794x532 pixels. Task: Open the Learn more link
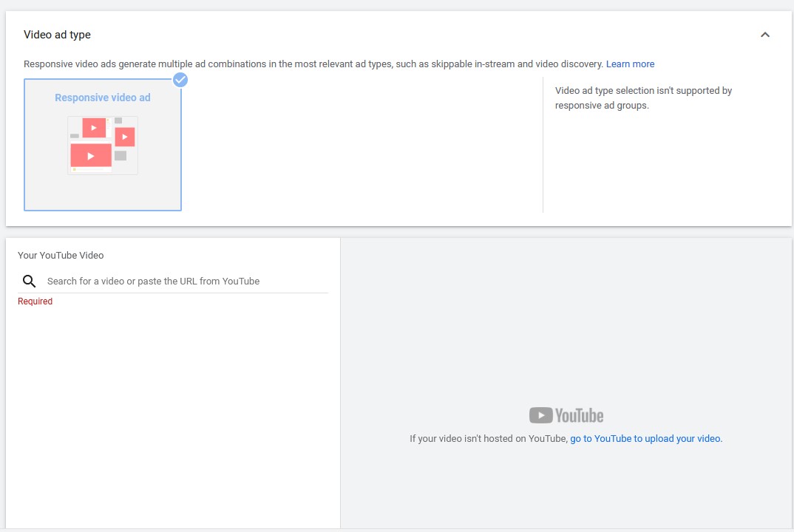[x=630, y=64]
